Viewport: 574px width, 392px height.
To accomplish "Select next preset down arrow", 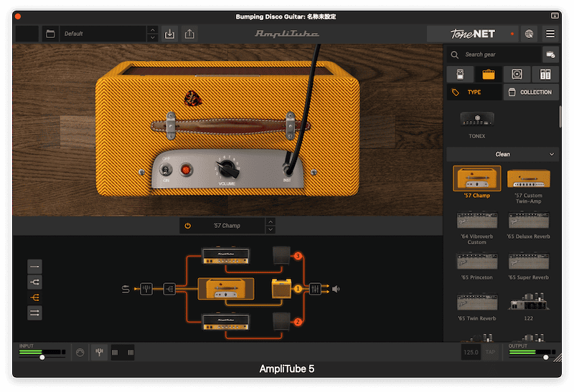I will click(153, 38).
